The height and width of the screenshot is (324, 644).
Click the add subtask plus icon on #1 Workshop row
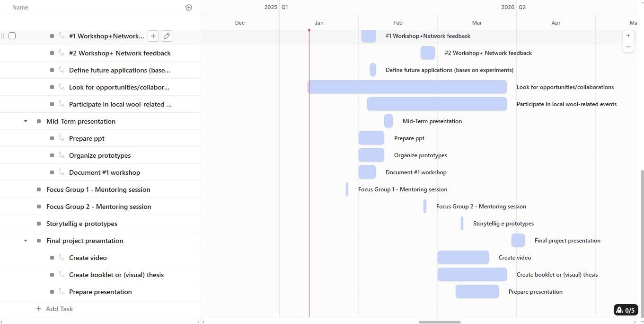(153, 36)
